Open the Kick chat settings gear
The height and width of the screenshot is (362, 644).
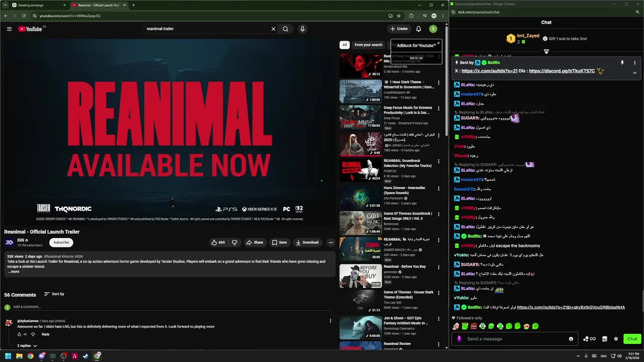click(x=616, y=339)
